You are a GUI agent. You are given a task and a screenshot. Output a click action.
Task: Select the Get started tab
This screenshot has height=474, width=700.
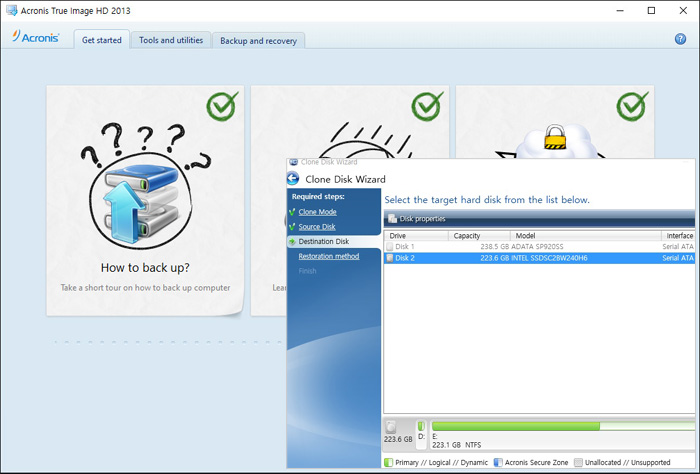pos(101,40)
